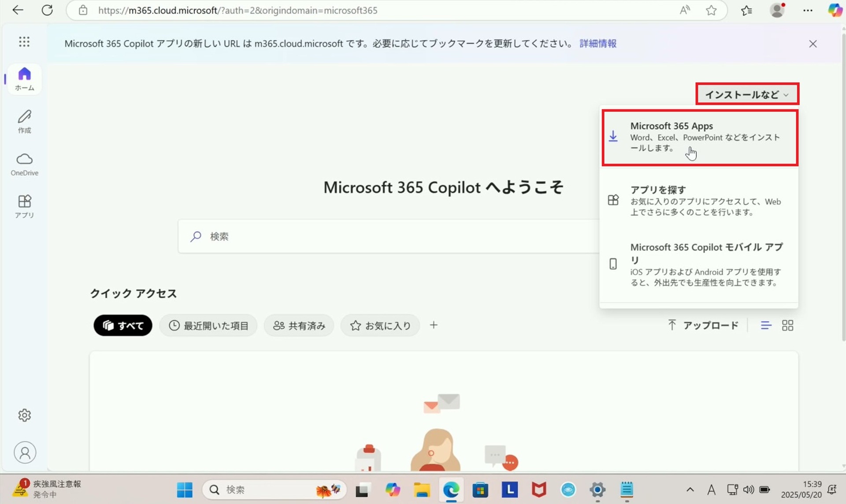Open McAfee from the taskbar
This screenshot has height=504, width=846.
[539, 489]
